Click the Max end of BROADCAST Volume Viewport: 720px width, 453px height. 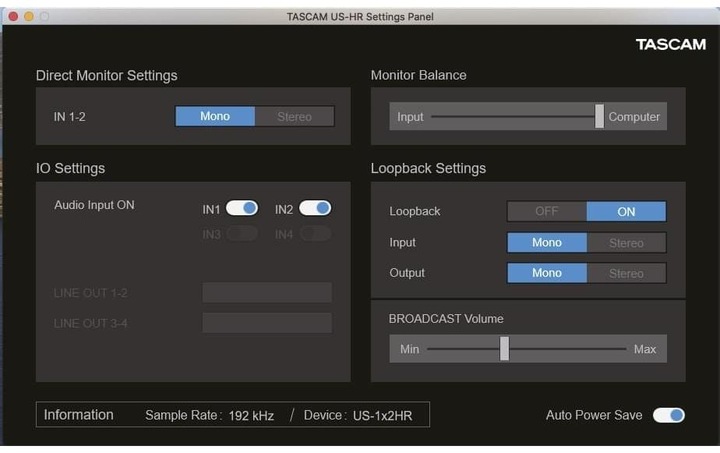[x=645, y=349]
